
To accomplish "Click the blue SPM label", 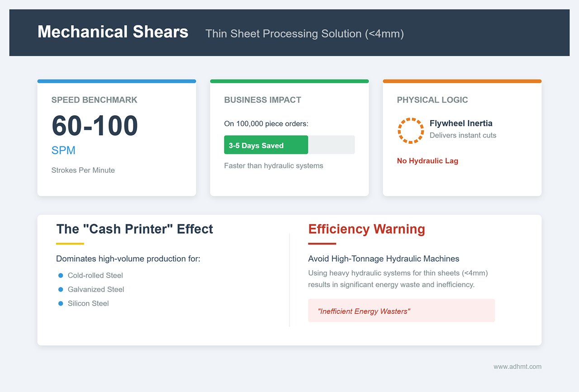I will pyautogui.click(x=63, y=151).
